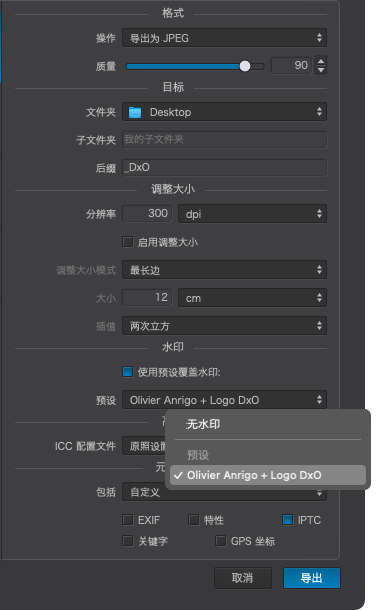Viewport: 382px width, 610px height.
Task: Enable the 启用调整大小 checkbox
Action: 128,242
